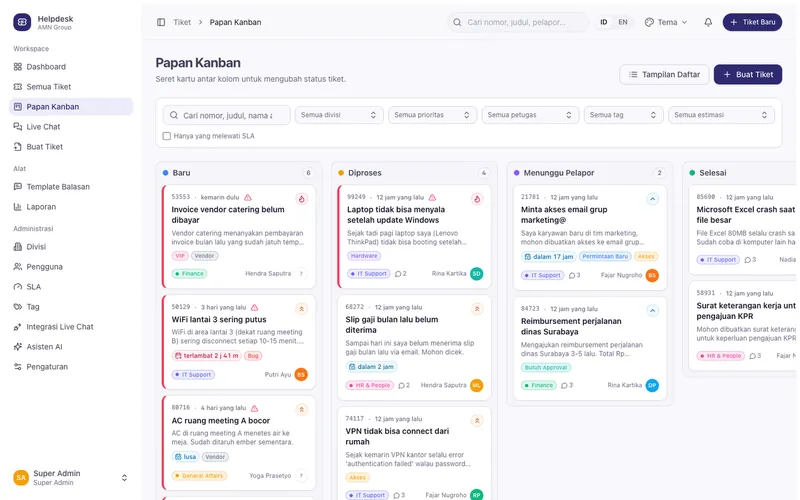Click comment icon on Laptop tidak bisa menyala card

click(x=397, y=274)
